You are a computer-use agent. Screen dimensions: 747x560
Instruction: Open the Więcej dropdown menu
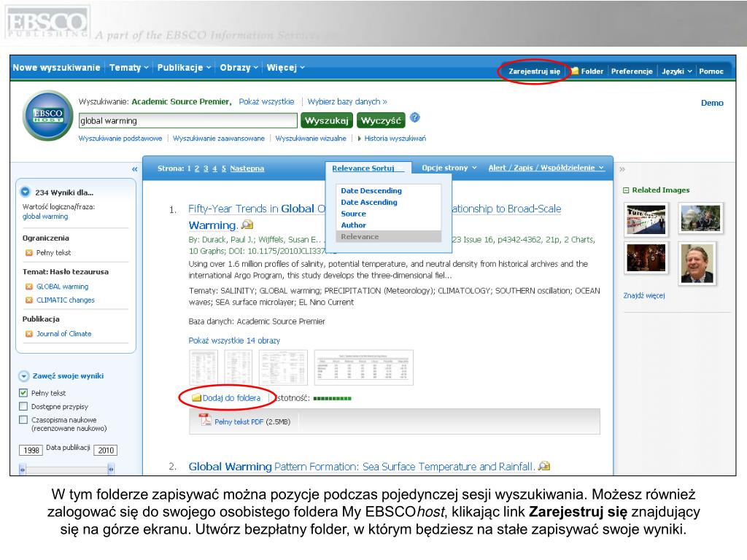click(285, 68)
